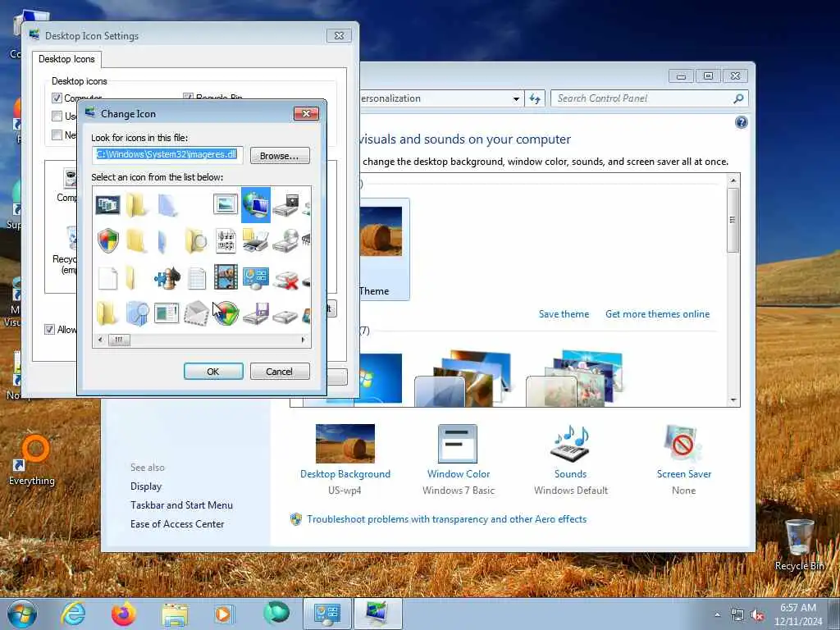Click the themes list scroll up arrow
This screenshot has height=630, width=840.
pyautogui.click(x=733, y=180)
